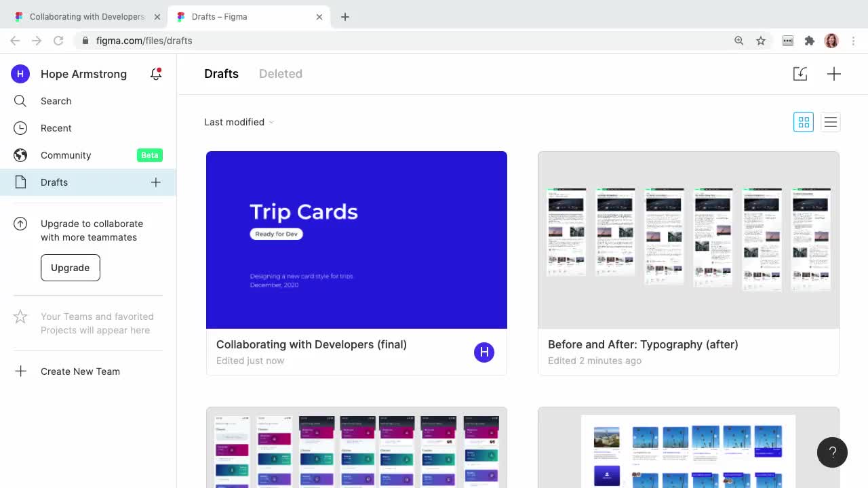Bookmark this page with the star

click(761, 41)
